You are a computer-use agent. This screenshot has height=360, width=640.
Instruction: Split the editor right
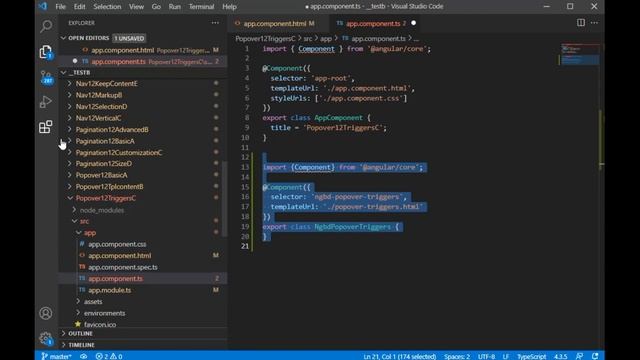(x=580, y=23)
